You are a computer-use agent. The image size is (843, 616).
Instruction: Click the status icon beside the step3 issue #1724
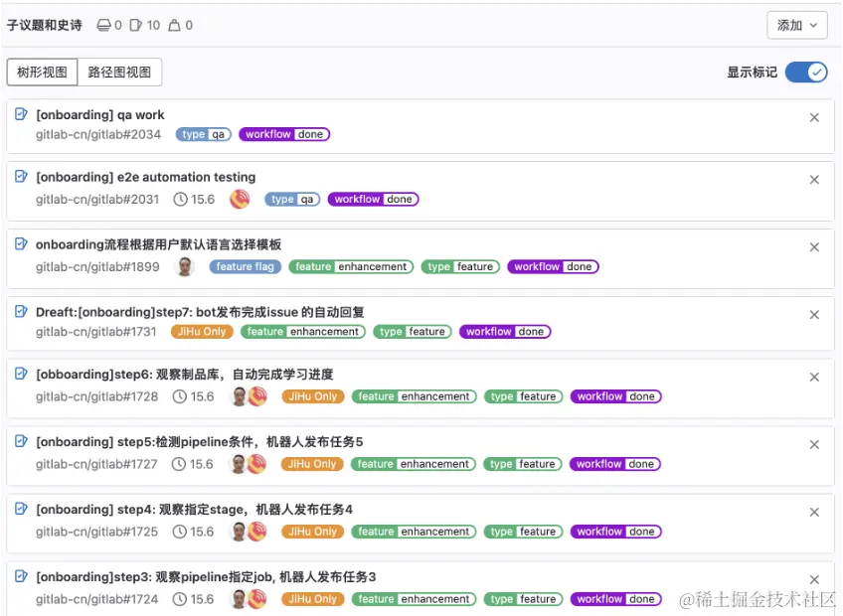click(x=22, y=576)
